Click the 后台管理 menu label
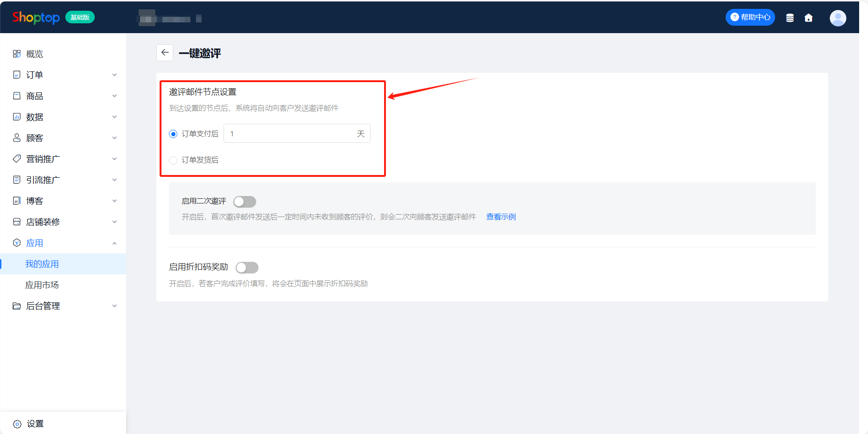The image size is (868, 434). click(x=43, y=306)
